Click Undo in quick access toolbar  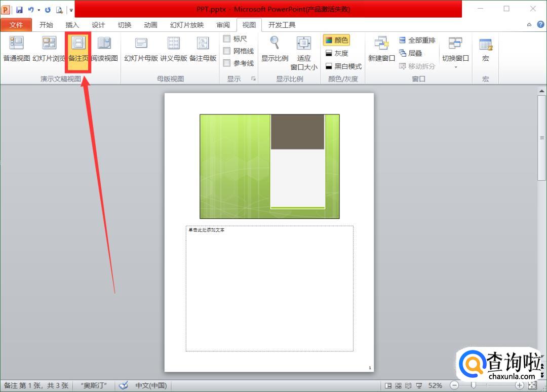pos(31,10)
